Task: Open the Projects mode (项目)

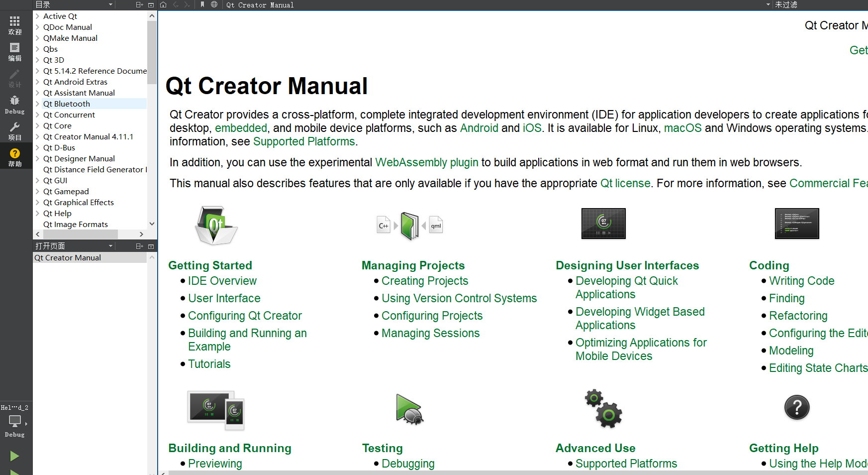Action: click(15, 131)
